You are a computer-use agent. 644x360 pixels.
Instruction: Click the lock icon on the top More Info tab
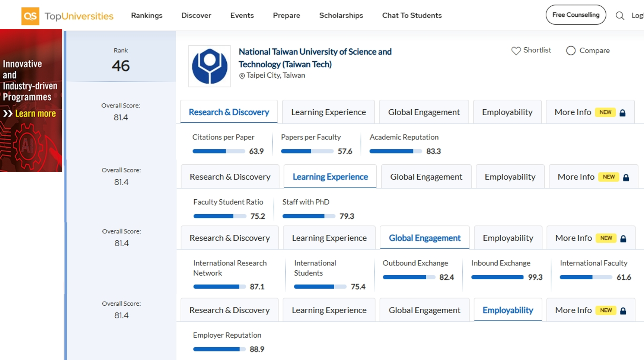tap(624, 112)
